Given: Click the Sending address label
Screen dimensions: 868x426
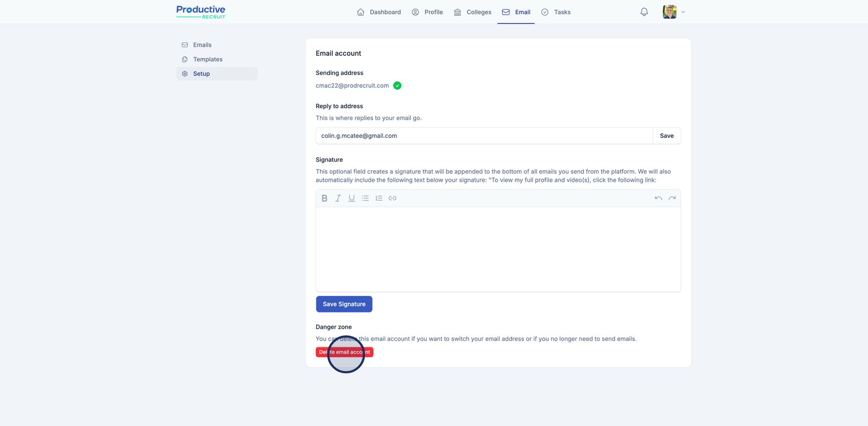Looking at the screenshot, I should coord(340,73).
